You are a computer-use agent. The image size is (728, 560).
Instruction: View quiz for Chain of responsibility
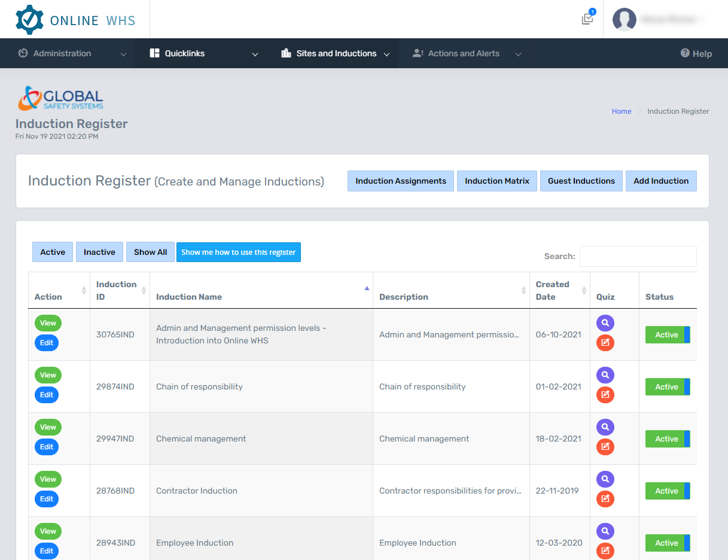point(605,375)
